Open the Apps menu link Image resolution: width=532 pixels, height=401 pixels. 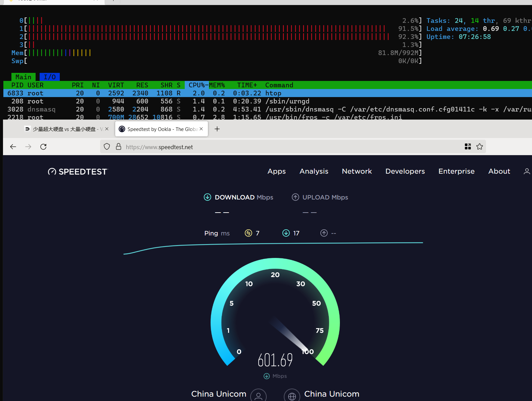click(x=276, y=171)
